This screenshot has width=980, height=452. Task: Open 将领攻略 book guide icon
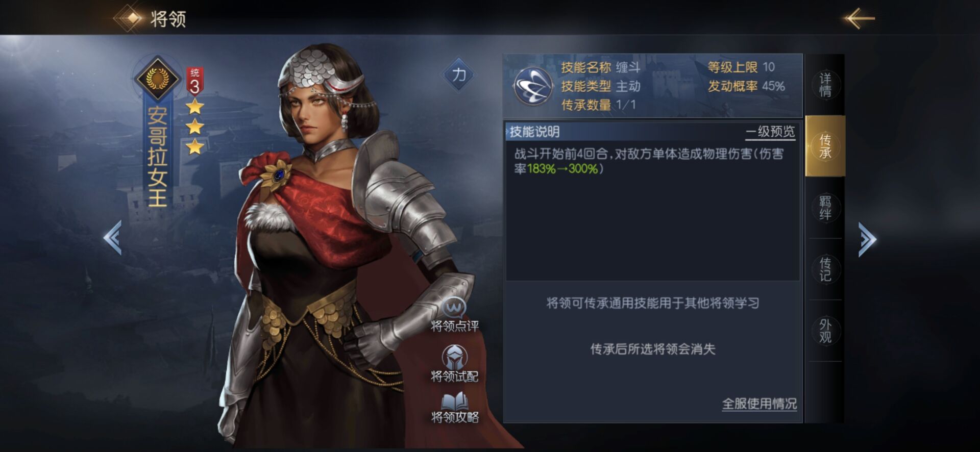click(454, 400)
